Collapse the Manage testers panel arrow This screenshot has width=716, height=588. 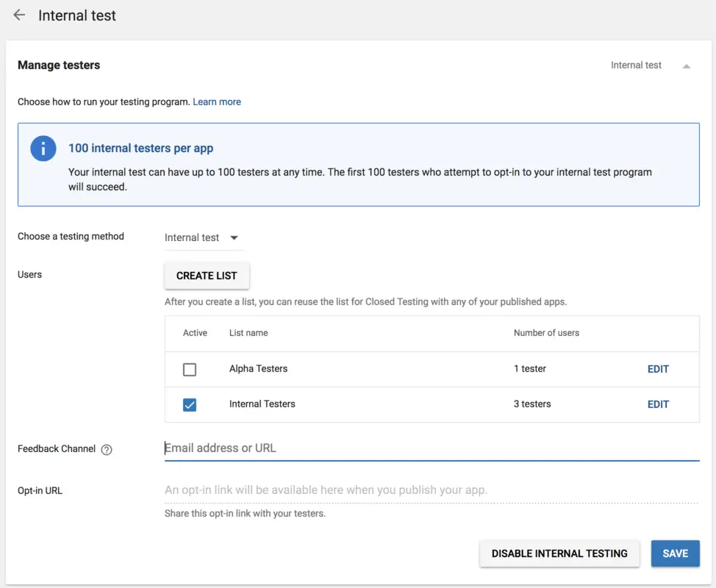686,66
